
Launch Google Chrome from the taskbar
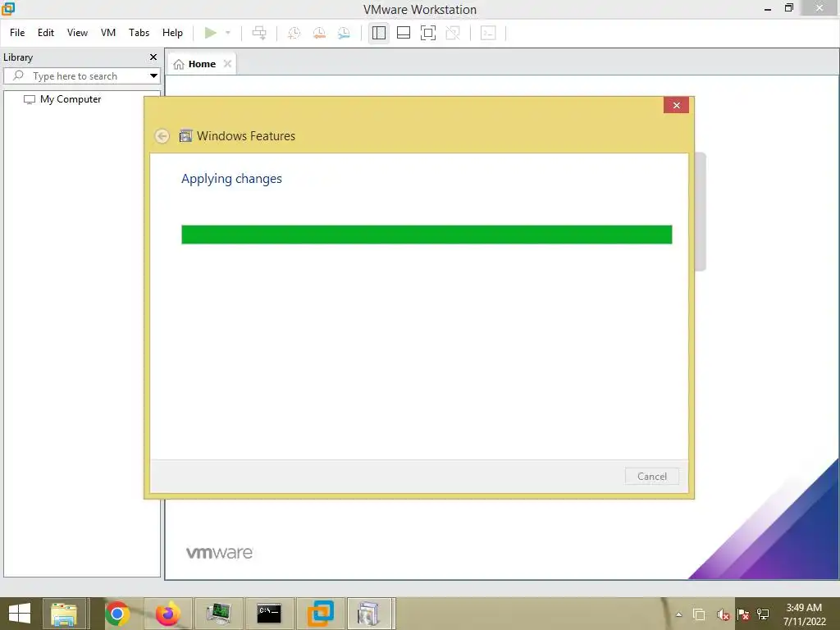point(117,614)
